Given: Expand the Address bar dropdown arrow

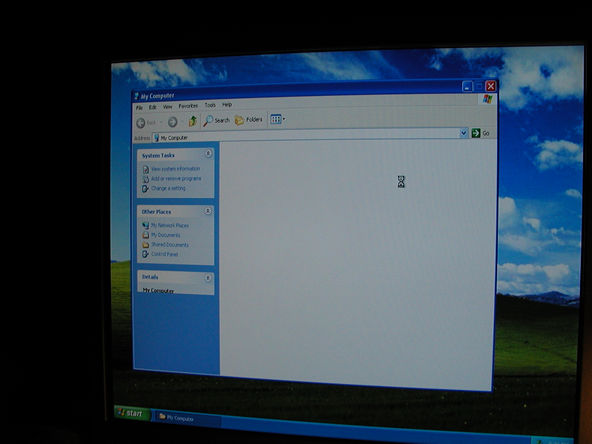Looking at the screenshot, I should [464, 133].
